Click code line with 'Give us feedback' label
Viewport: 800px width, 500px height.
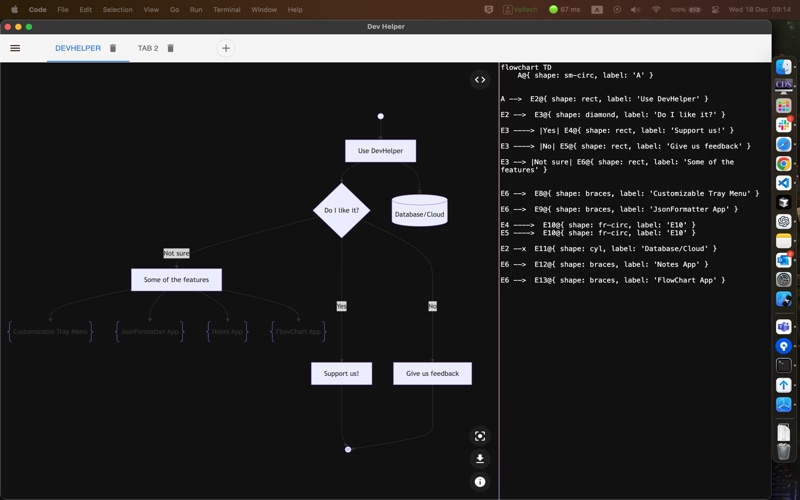(x=626, y=146)
